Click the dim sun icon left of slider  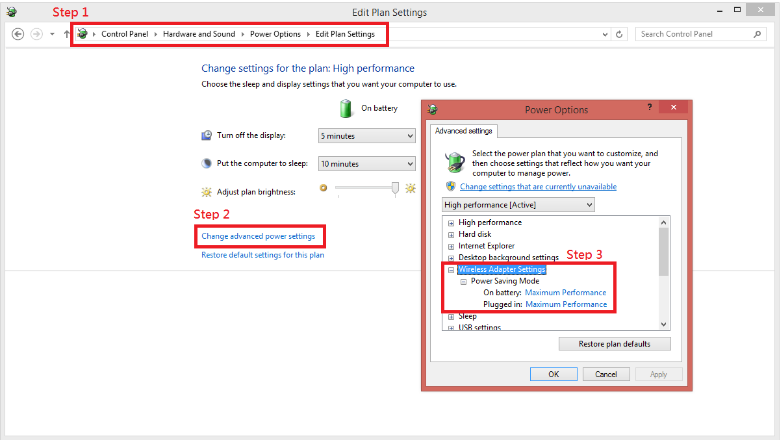pyautogui.click(x=323, y=188)
